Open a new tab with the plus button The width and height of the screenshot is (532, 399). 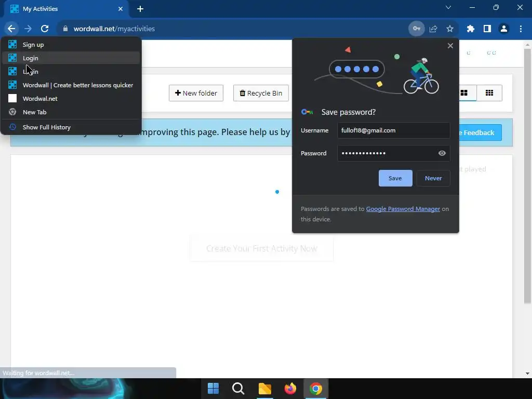(x=140, y=9)
